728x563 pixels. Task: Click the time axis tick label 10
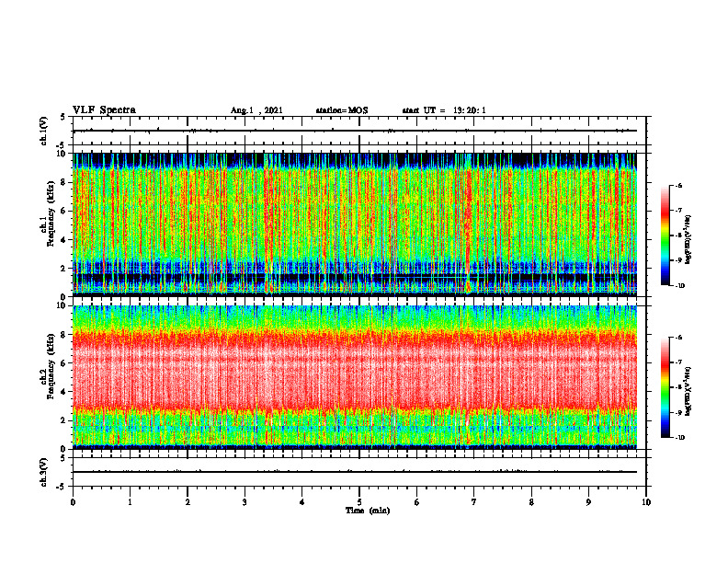[x=646, y=502]
